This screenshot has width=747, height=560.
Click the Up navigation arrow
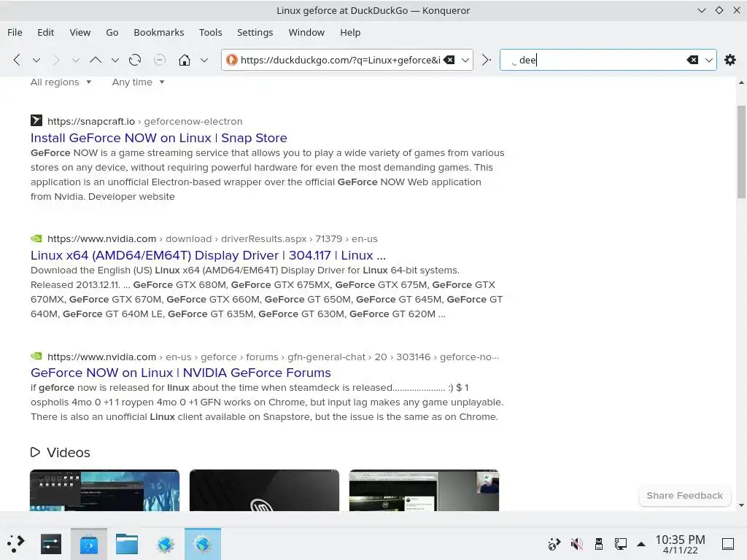pos(96,60)
